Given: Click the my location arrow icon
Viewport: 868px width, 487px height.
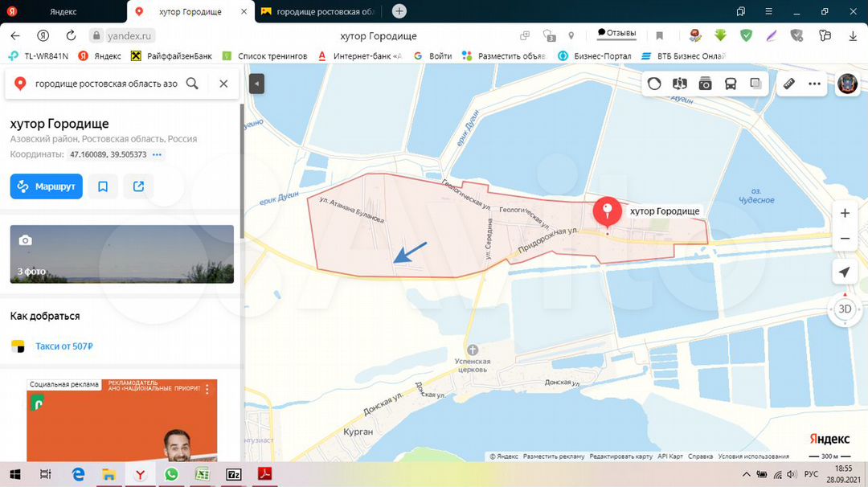Looking at the screenshot, I should click(x=844, y=272).
